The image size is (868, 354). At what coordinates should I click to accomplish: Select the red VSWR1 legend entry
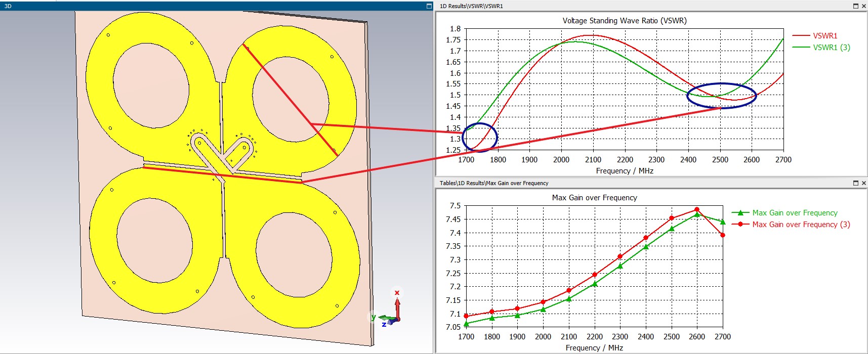(x=815, y=35)
